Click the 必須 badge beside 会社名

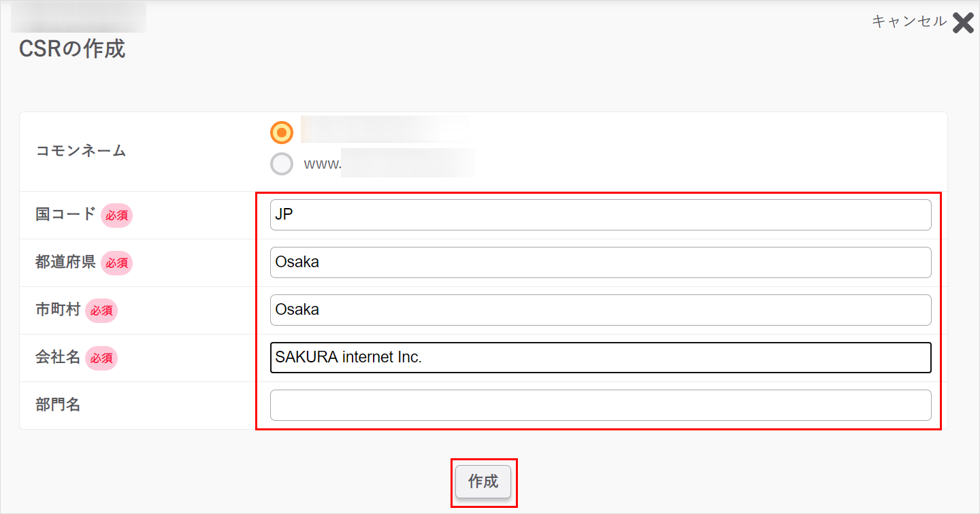101,358
